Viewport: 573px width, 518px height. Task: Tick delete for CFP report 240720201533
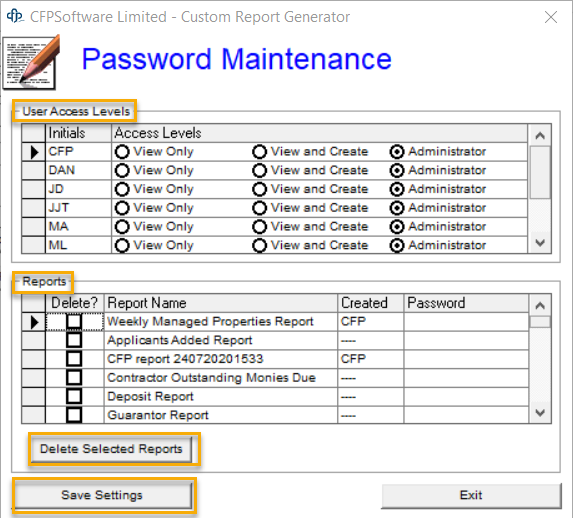coord(74,359)
